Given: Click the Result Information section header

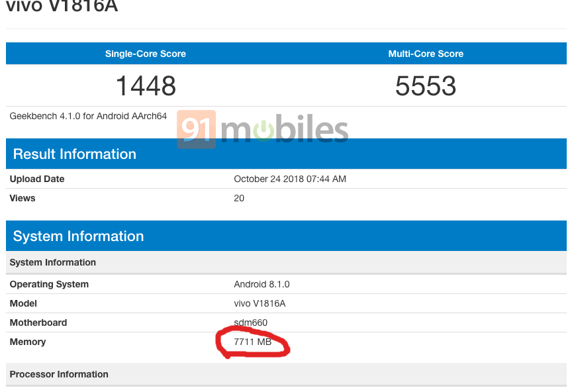Looking at the screenshot, I should coord(75,154).
